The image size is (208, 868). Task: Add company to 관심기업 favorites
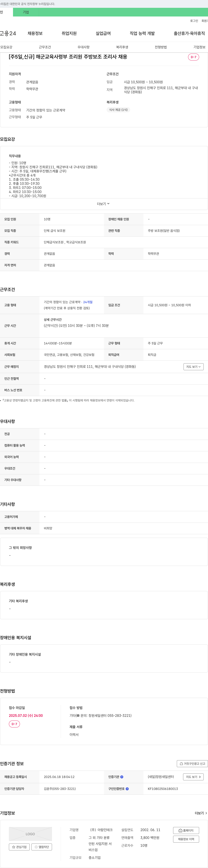(x=19, y=847)
